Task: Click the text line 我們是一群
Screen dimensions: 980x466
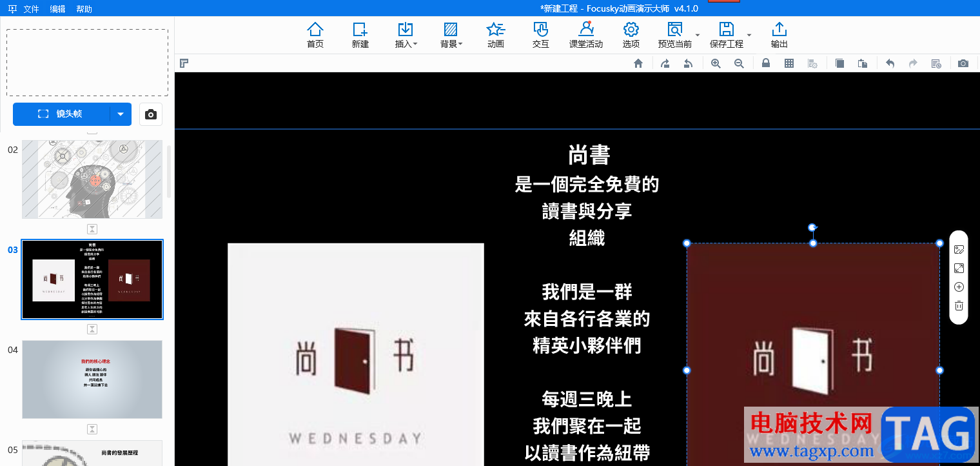Action: coord(587,292)
